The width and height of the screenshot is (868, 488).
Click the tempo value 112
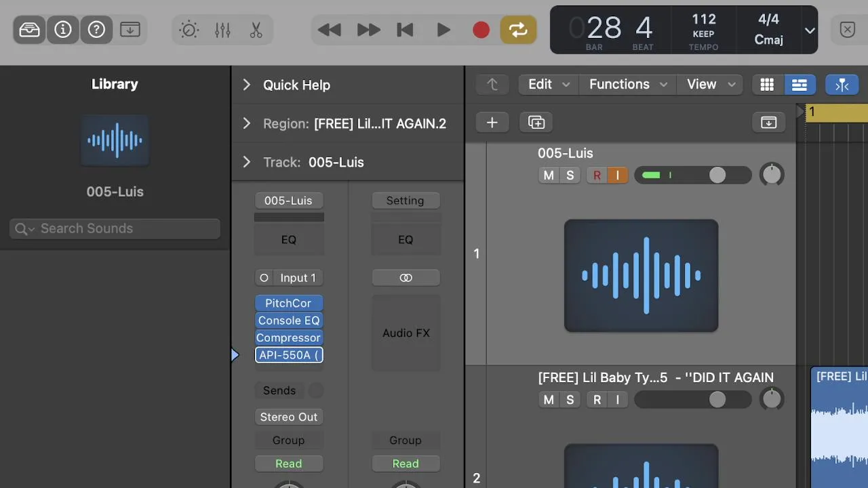[704, 19]
